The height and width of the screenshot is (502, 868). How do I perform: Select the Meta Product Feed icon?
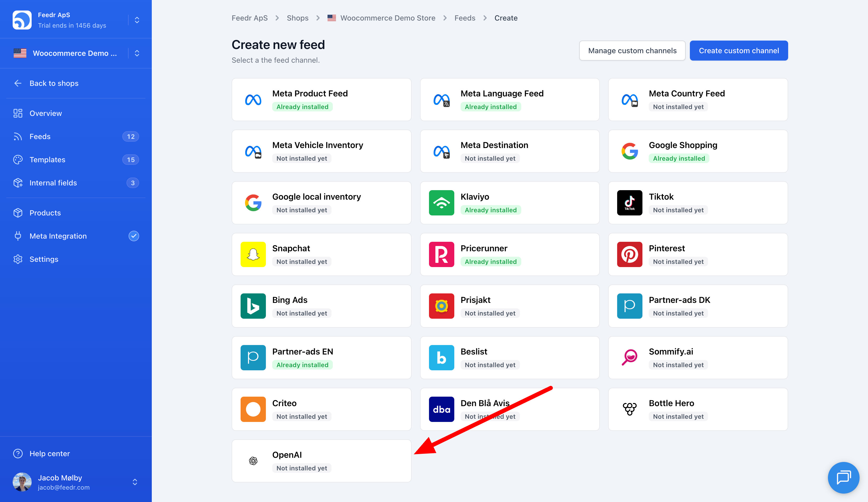(253, 100)
